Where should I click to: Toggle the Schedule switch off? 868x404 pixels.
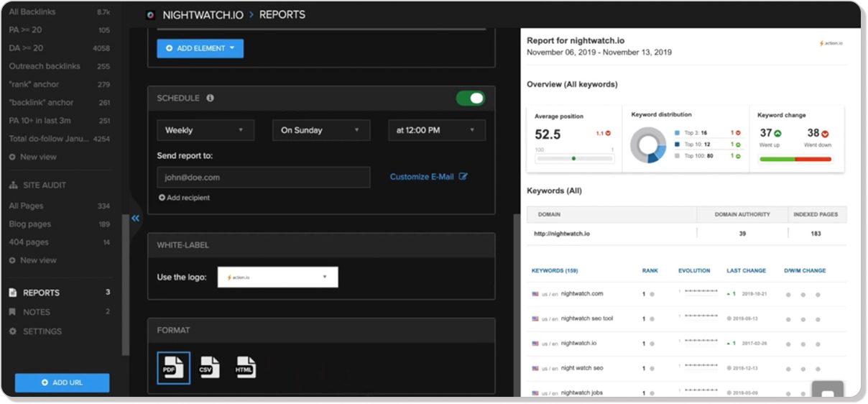pyautogui.click(x=471, y=98)
